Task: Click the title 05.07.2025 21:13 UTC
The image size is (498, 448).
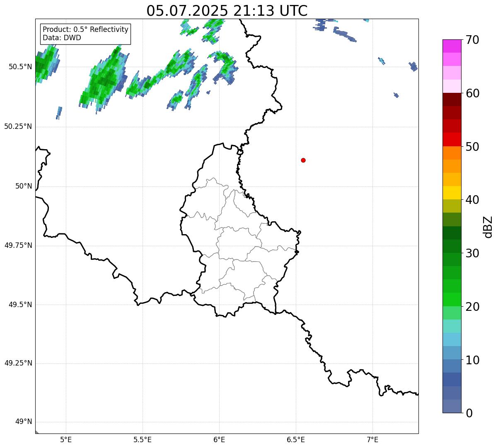Action: 227,10
